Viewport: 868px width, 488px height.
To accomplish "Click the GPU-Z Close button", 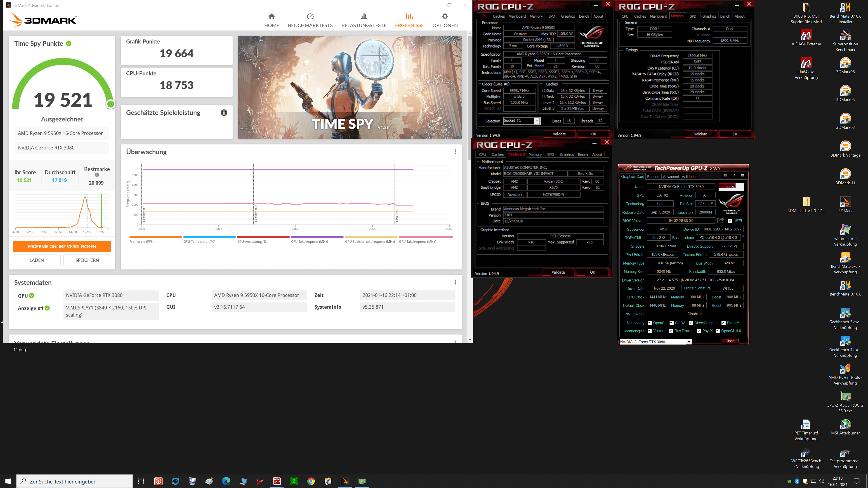I will [x=730, y=341].
